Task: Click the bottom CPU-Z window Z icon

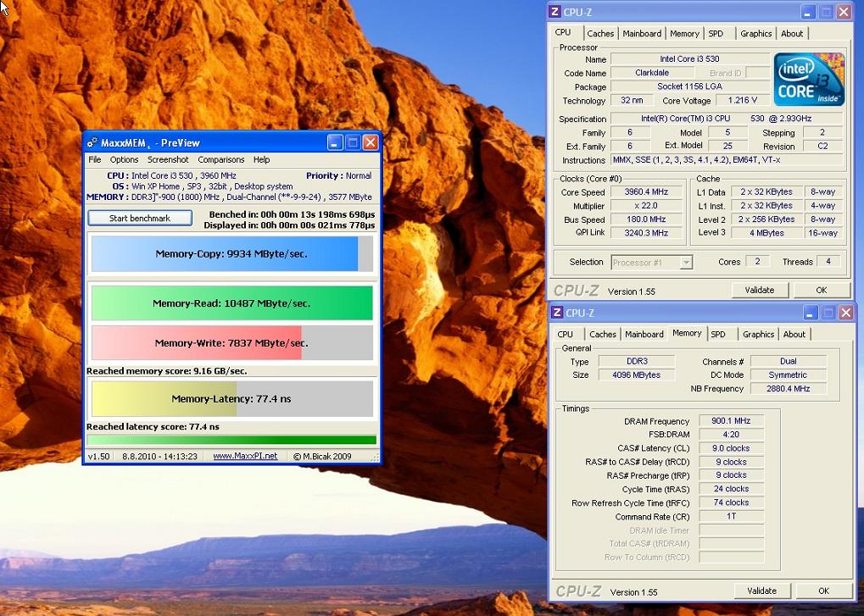Action: 557,313
